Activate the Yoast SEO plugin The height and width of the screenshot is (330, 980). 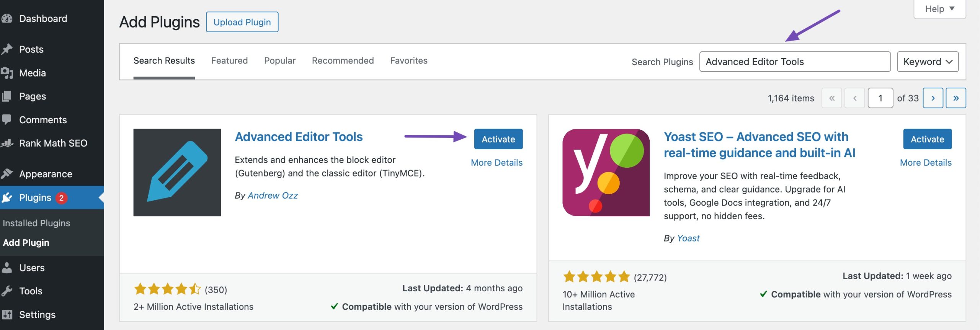point(927,139)
